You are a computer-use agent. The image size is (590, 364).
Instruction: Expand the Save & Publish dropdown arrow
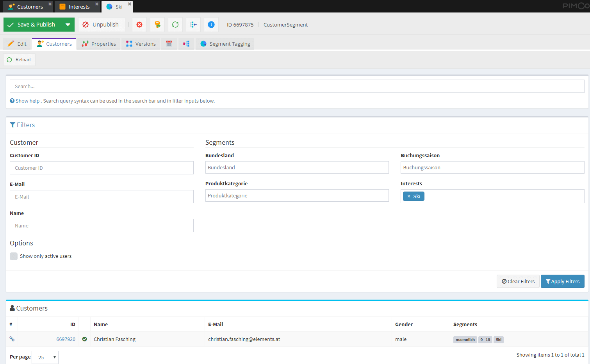(x=68, y=25)
